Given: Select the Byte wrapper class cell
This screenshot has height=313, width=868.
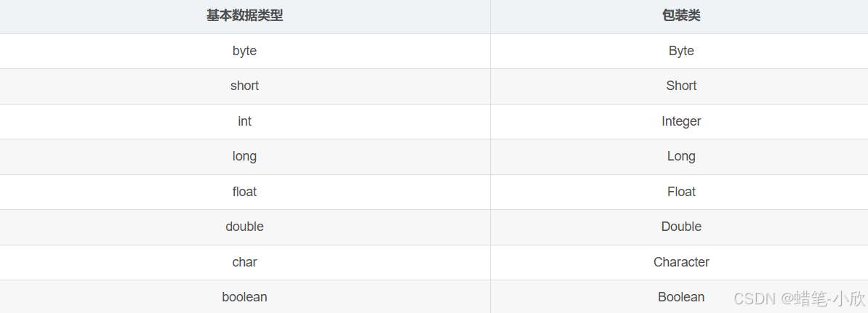Looking at the screenshot, I should tap(681, 51).
